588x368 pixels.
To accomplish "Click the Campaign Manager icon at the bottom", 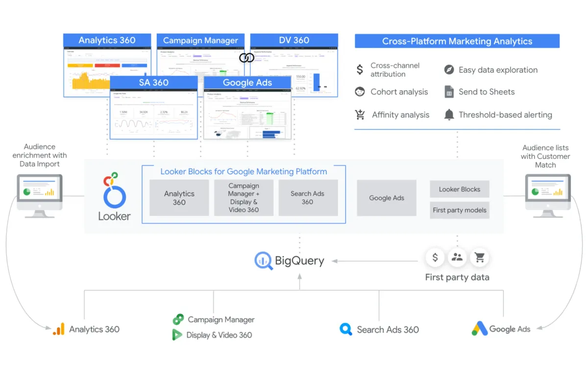I will (177, 319).
